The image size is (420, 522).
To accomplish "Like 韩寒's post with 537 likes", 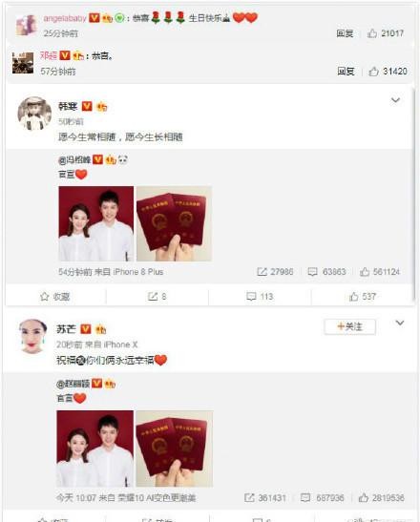I will tap(363, 296).
